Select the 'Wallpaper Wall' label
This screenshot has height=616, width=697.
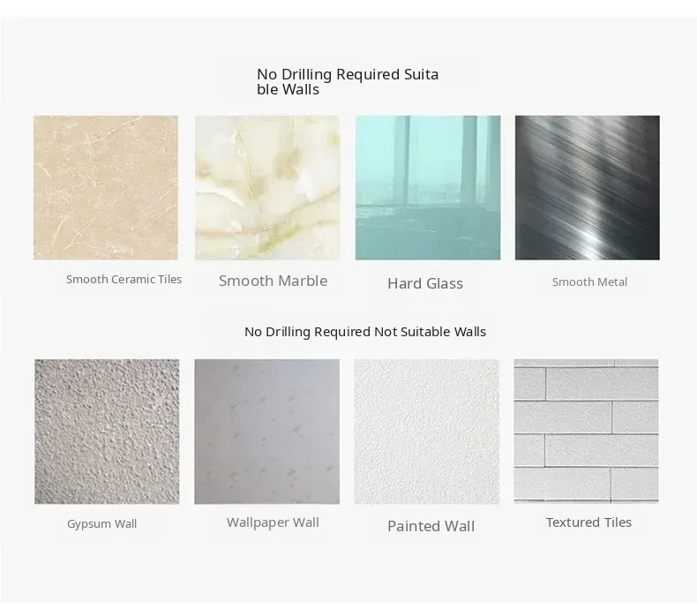pyautogui.click(x=273, y=522)
